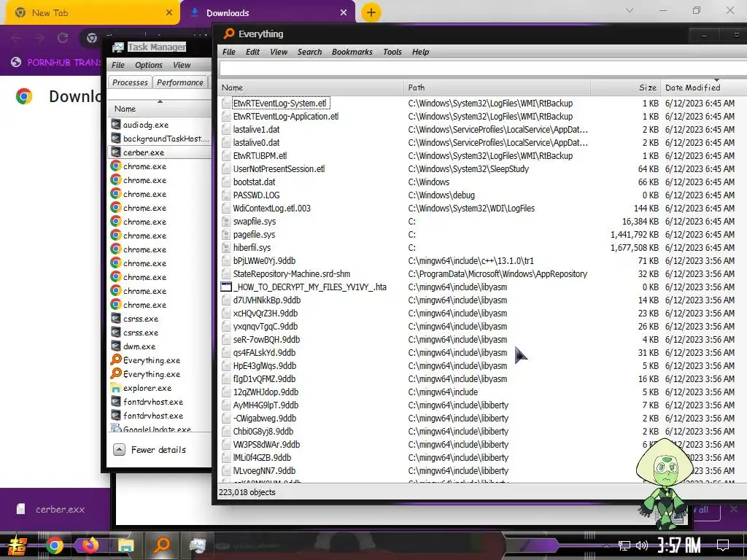The width and height of the screenshot is (747, 560).
Task: Select hiberfil.sys system file icon
Action: (x=226, y=248)
